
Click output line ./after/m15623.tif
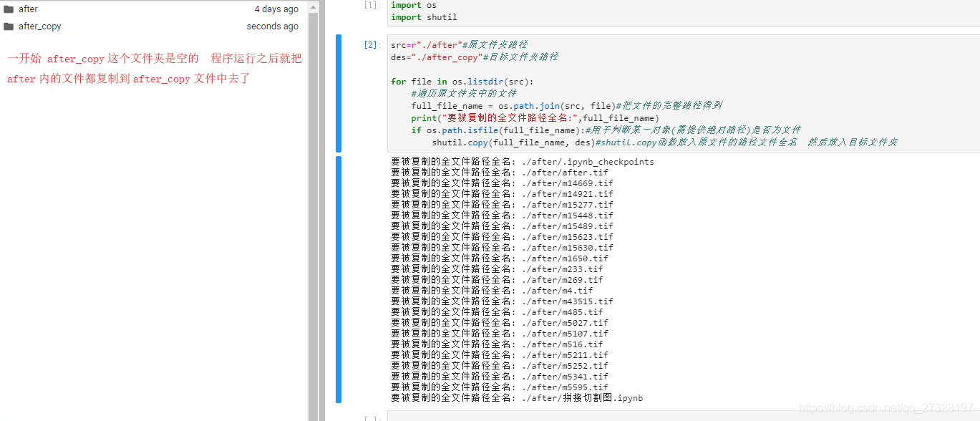pyautogui.click(x=502, y=237)
